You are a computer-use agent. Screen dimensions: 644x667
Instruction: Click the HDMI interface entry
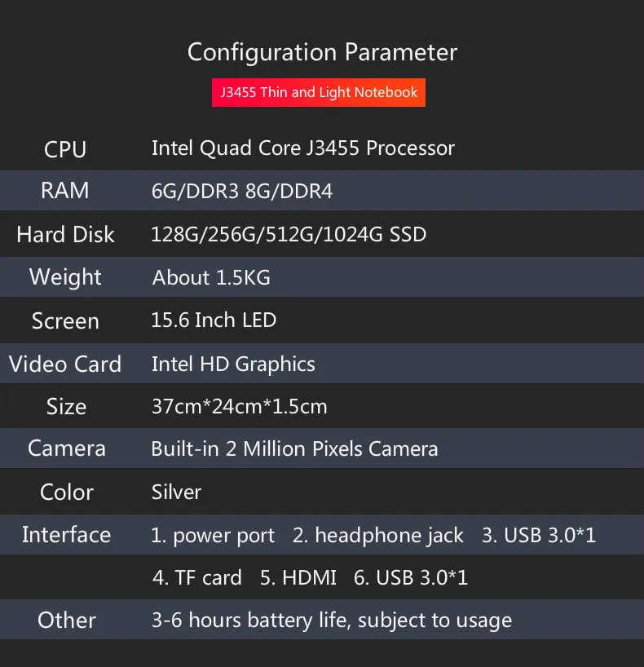click(298, 577)
